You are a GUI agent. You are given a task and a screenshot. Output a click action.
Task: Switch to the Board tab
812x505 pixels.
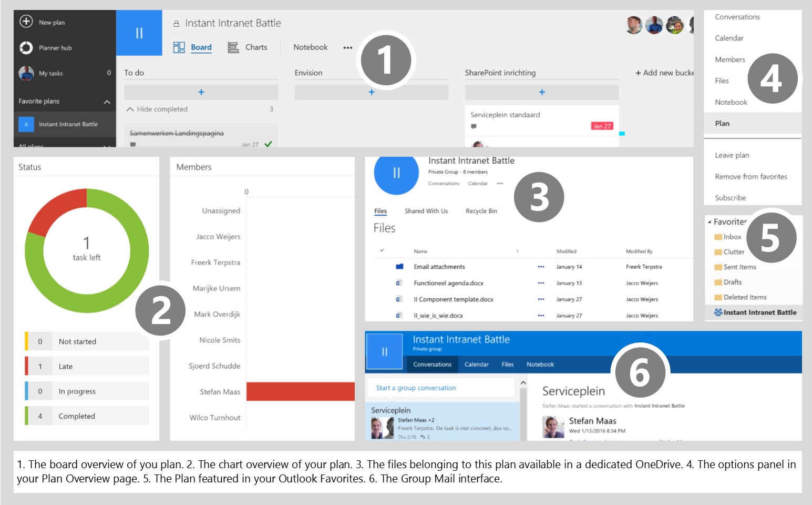[201, 47]
